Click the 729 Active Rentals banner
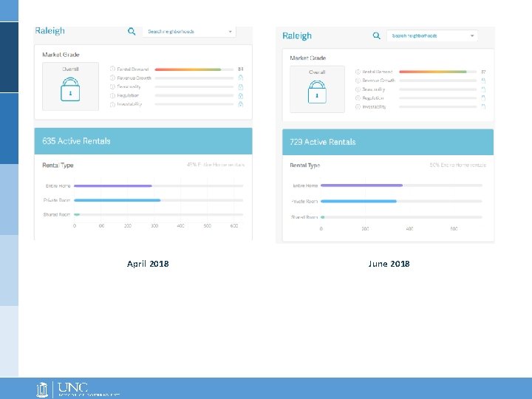Image resolution: width=532 pixels, height=399 pixels. (388, 142)
